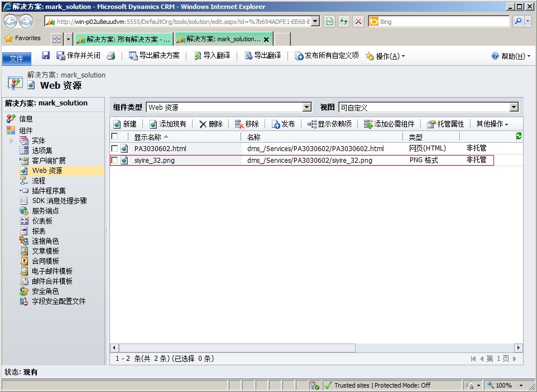Check the PA3030602.html row checkbox
Image resolution: width=537 pixels, height=392 pixels.
pos(115,148)
